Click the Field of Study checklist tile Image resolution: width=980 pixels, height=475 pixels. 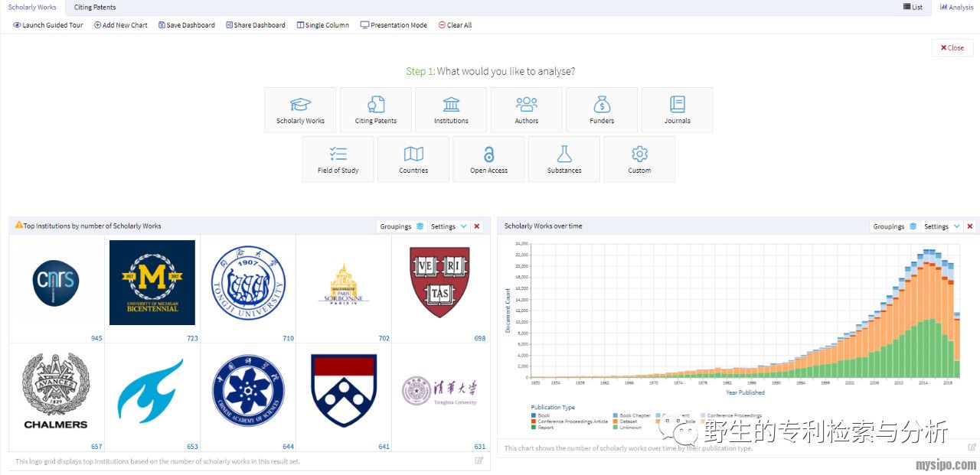[x=338, y=159]
